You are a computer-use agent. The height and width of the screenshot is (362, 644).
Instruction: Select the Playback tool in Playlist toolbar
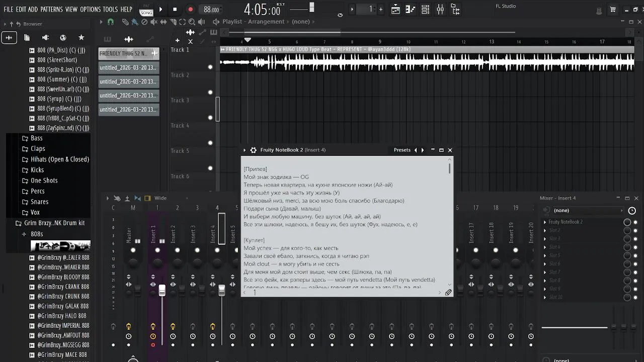(x=202, y=22)
